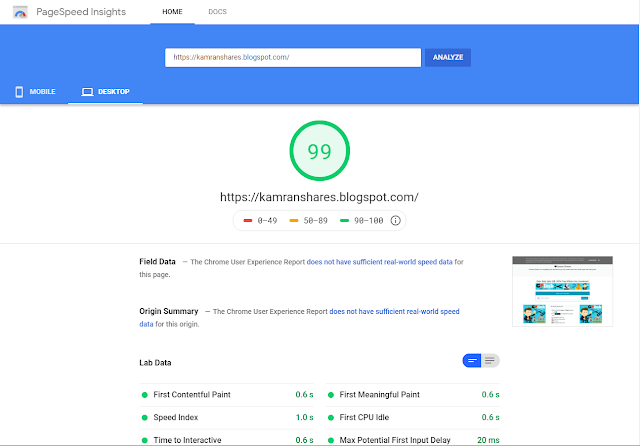Image resolution: width=640 pixels, height=446 pixels.
Task: Open Origin Summary insufficient speed data link
Action: 394,312
